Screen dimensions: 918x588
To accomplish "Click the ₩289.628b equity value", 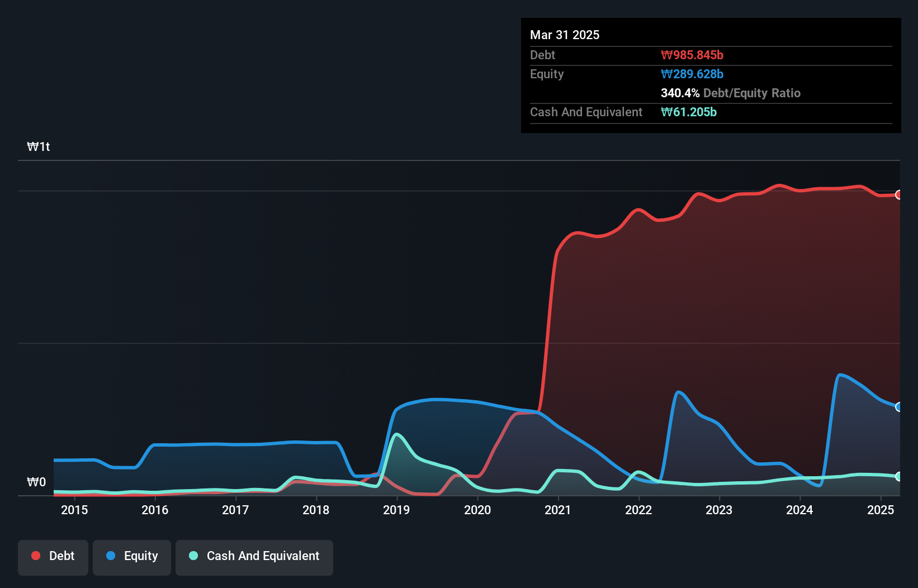I will coord(692,74).
